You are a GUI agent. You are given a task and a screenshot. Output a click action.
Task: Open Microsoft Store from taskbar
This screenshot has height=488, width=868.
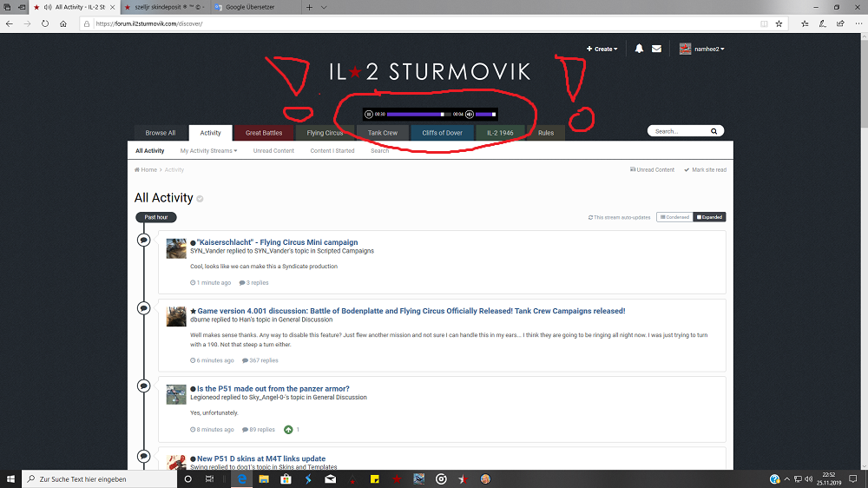coord(286,479)
